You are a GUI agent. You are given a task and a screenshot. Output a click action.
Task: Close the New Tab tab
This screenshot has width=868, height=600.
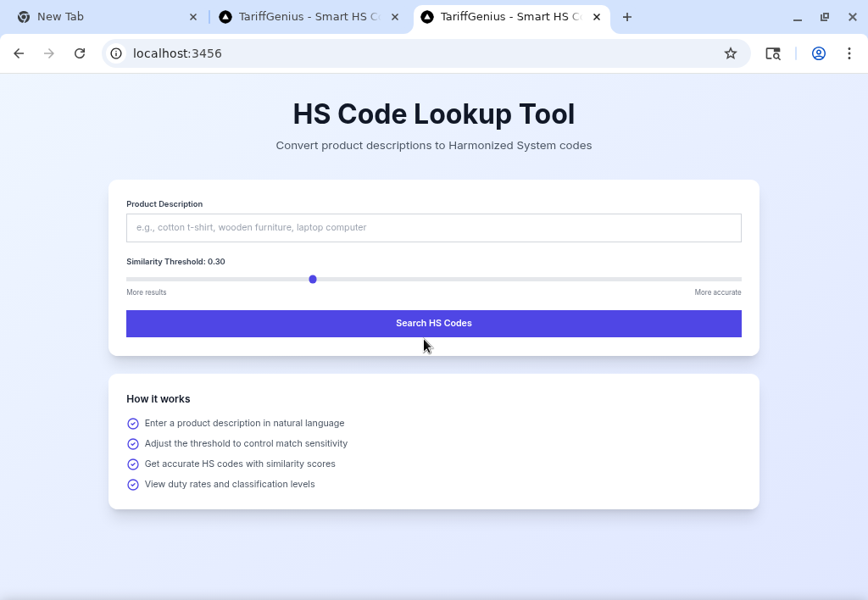[193, 17]
